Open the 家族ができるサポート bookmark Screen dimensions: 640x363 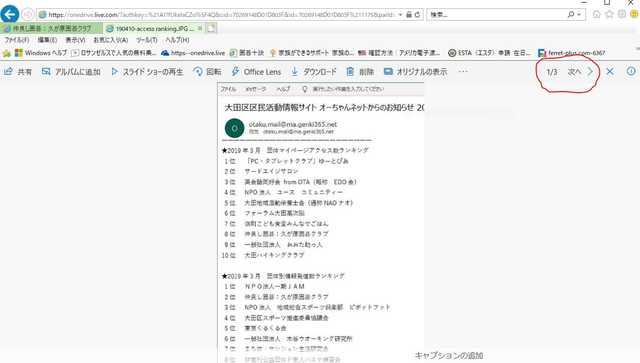(312, 53)
